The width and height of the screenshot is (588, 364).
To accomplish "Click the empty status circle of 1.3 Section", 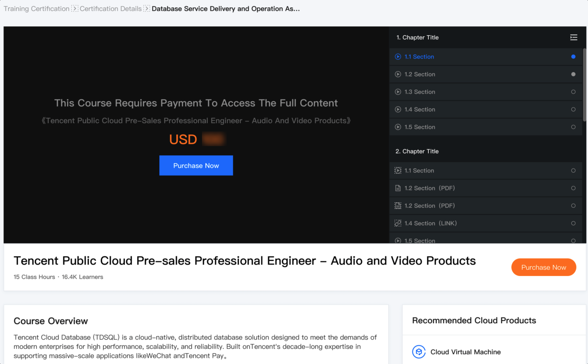I will point(573,92).
